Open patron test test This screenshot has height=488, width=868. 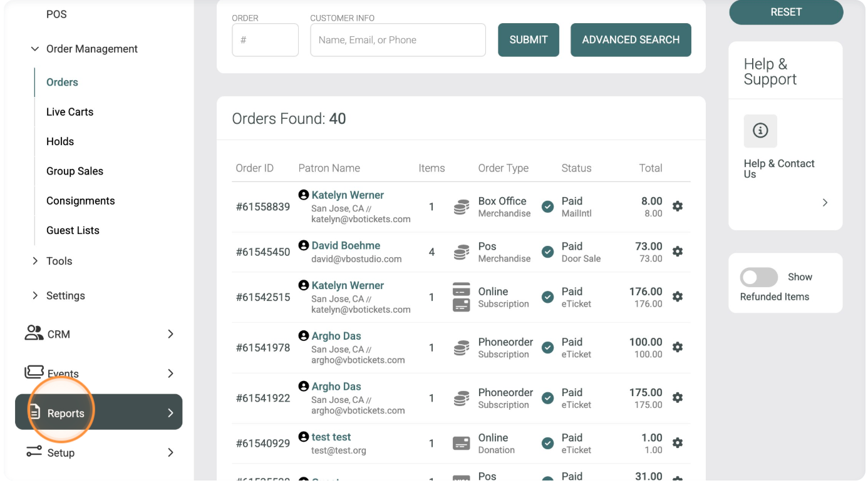(331, 437)
